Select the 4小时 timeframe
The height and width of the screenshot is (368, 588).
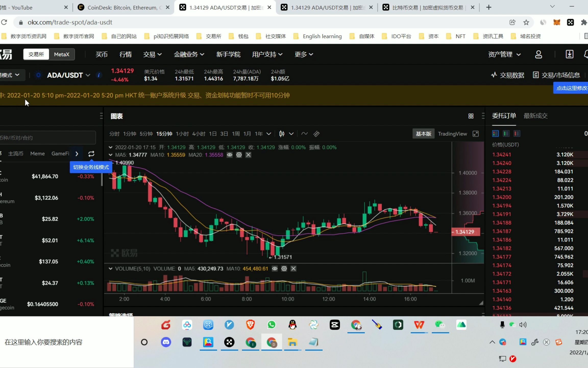pyautogui.click(x=199, y=134)
